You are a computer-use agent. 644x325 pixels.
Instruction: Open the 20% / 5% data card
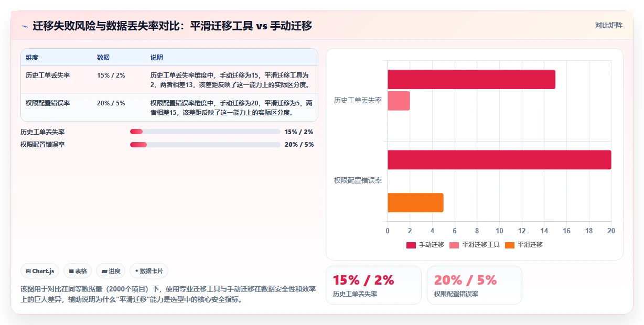[x=475, y=285]
